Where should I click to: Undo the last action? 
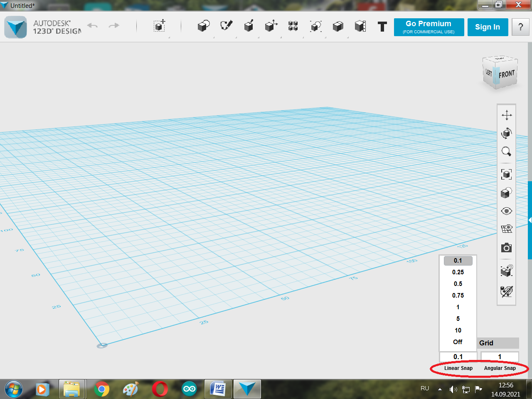[x=92, y=26]
